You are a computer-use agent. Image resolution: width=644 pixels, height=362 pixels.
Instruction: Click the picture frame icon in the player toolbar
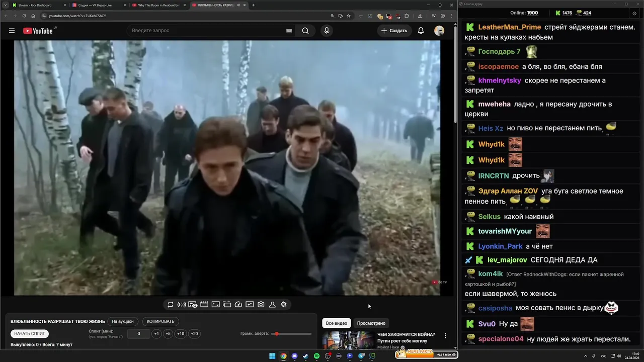(215, 305)
